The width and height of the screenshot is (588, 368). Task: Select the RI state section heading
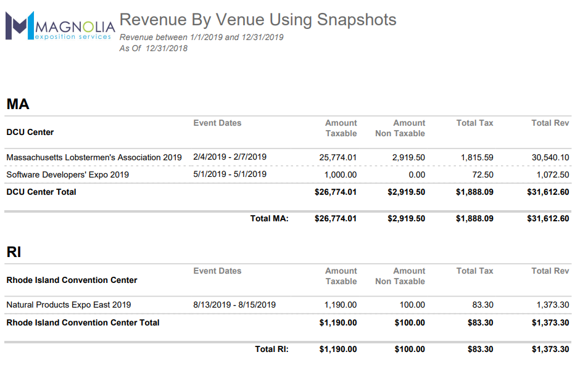pos(14,252)
